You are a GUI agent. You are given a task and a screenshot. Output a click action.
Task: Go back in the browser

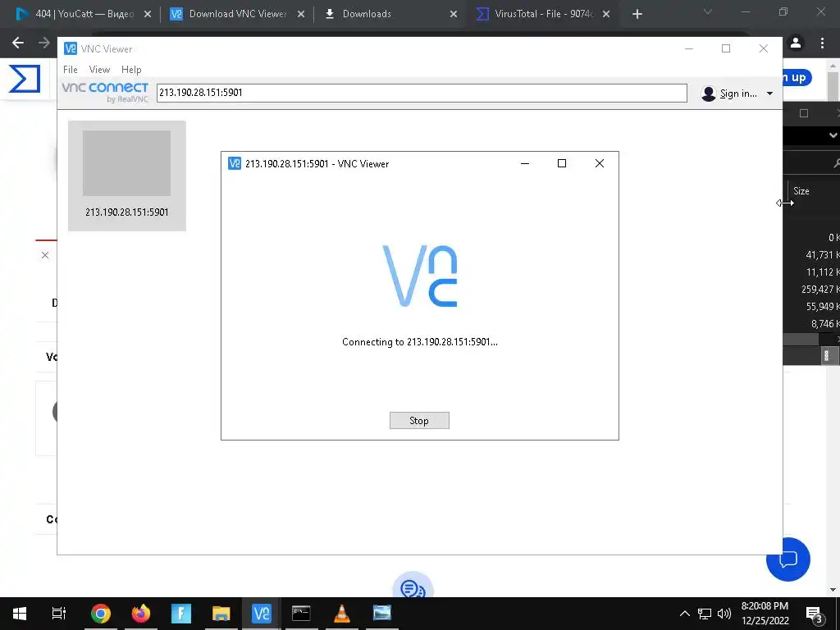click(18, 43)
